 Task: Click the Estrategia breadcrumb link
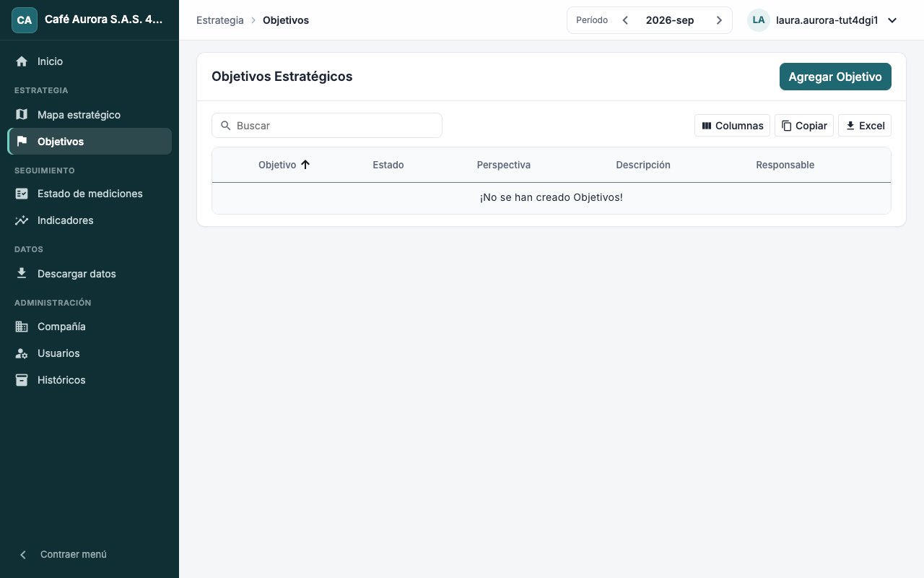[220, 20]
